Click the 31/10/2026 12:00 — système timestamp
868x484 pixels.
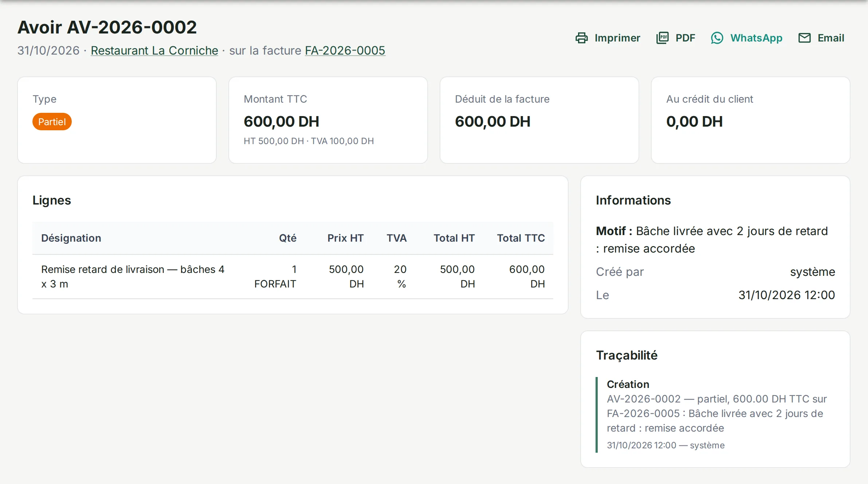pos(666,445)
